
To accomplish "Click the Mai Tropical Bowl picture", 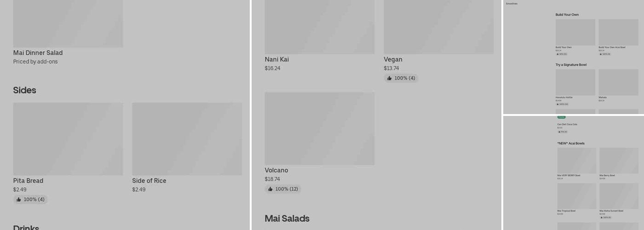I will coord(576,196).
